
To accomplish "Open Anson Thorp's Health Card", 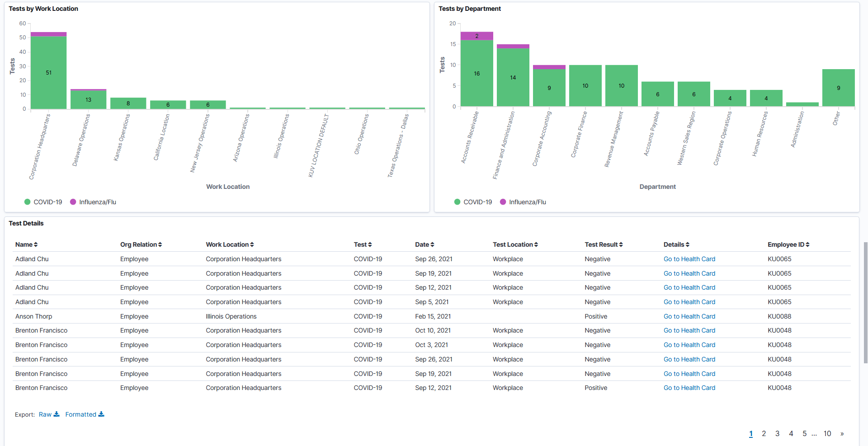I will pyautogui.click(x=689, y=316).
